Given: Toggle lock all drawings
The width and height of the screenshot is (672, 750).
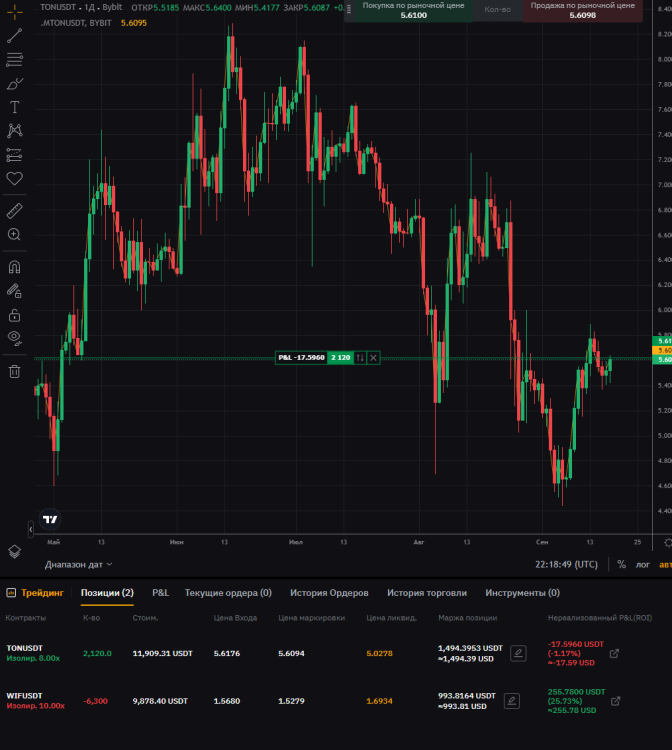Looking at the screenshot, I should click(14, 315).
